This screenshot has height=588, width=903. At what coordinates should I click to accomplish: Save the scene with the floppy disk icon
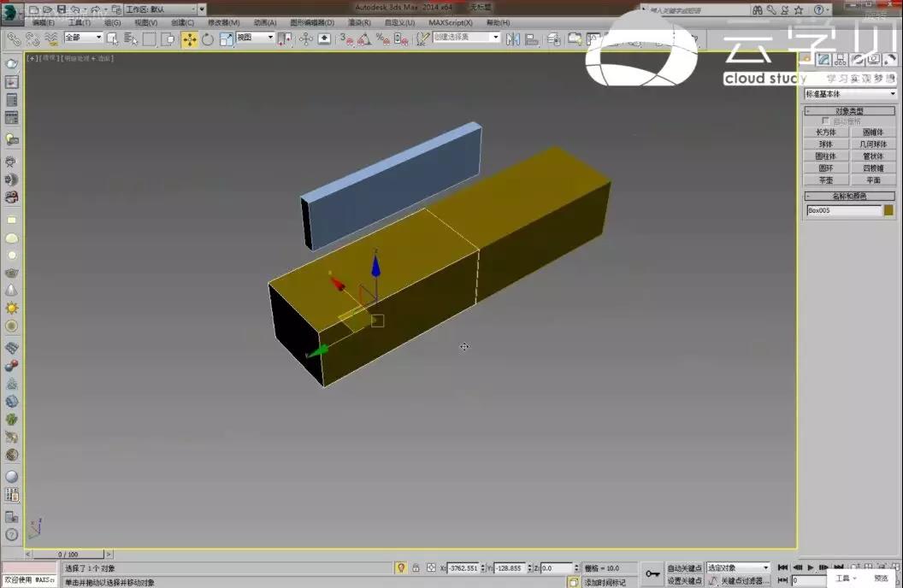coord(61,9)
